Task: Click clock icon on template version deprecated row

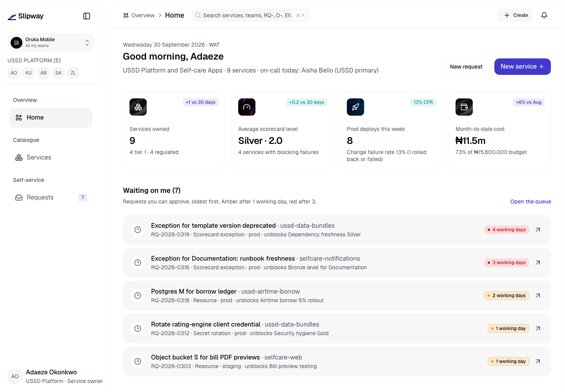Action: tap(138, 230)
